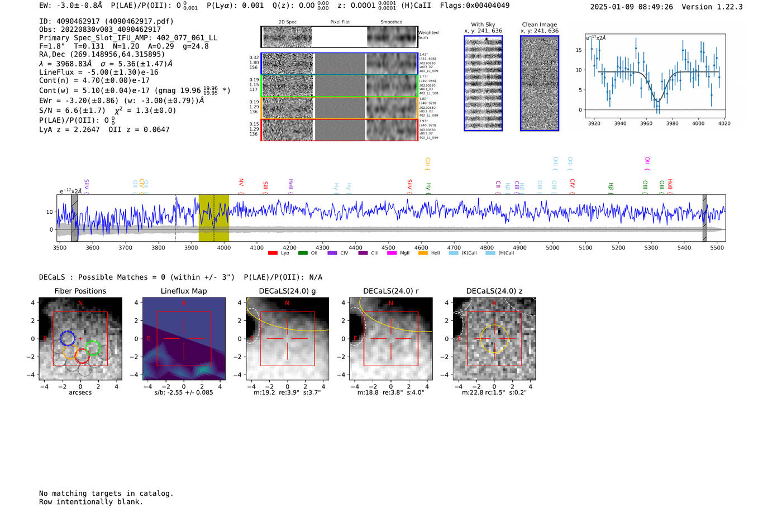
Task: Click the yellow highlighted band in the spectrum
Action: (x=213, y=218)
